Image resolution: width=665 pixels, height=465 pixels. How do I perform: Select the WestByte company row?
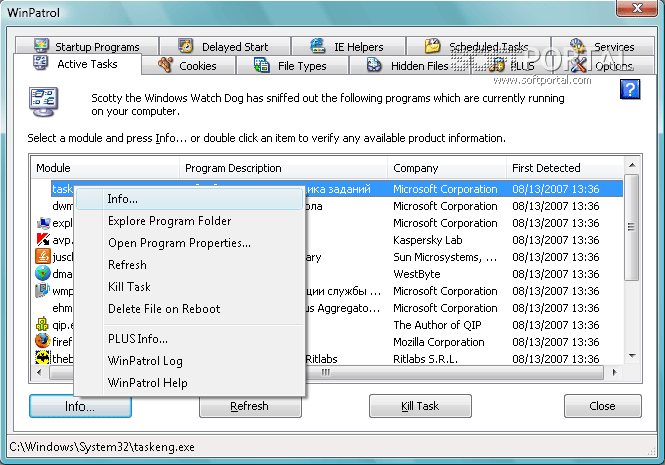point(327,274)
